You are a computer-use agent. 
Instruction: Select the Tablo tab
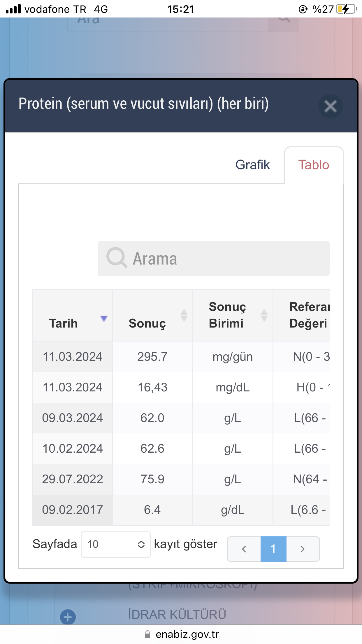314,165
